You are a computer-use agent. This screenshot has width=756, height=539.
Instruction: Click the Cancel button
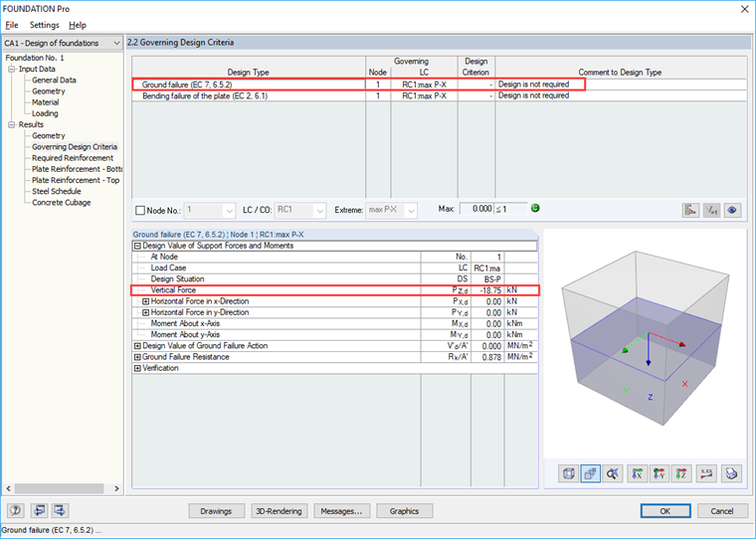[x=722, y=511]
